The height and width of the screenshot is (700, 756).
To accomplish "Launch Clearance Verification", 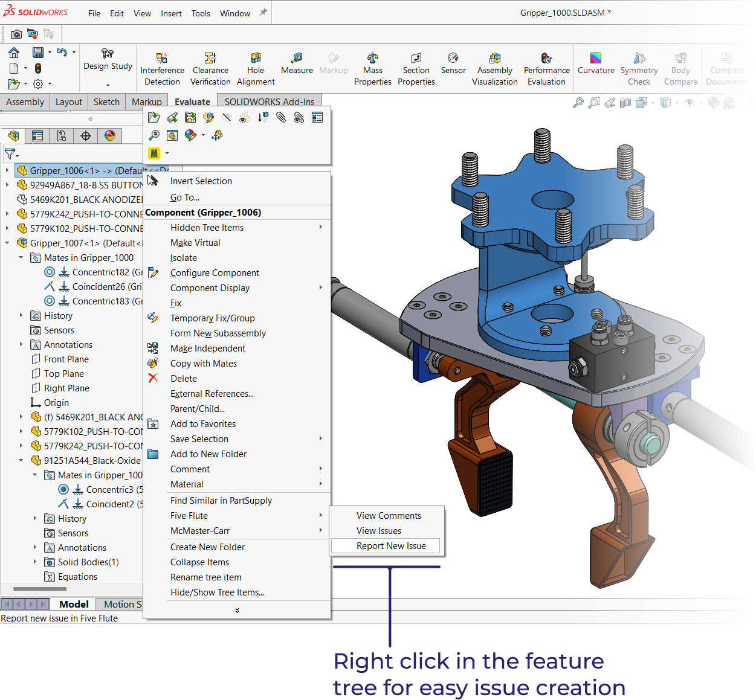I will point(210,69).
